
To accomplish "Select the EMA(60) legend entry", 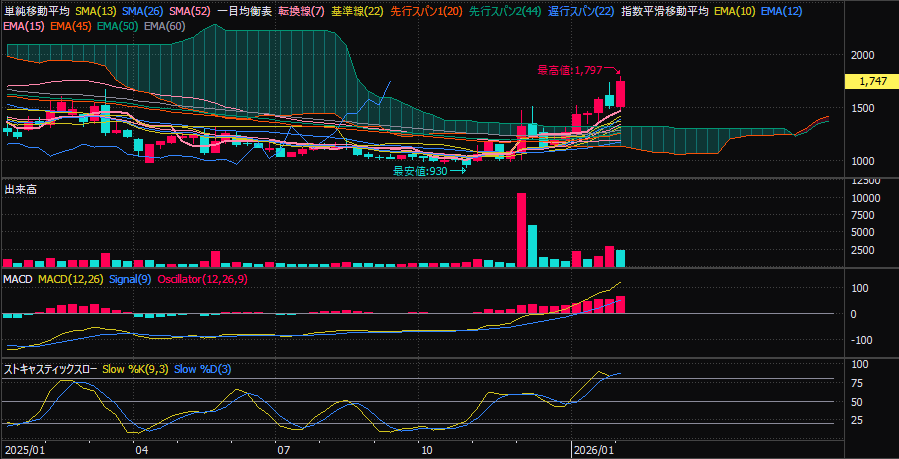I will coord(164,25).
